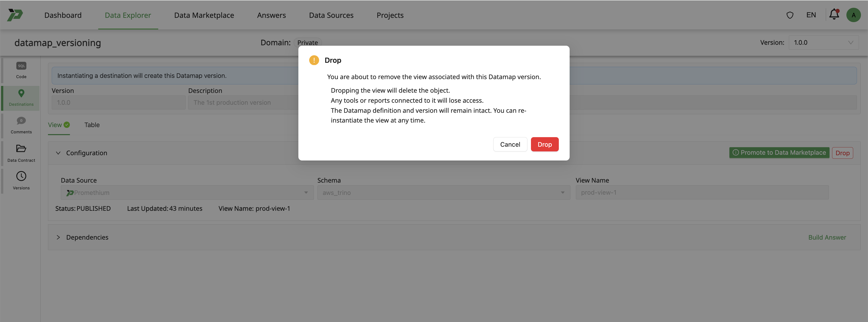
Task: Expand the Dependencies section
Action: click(58, 237)
